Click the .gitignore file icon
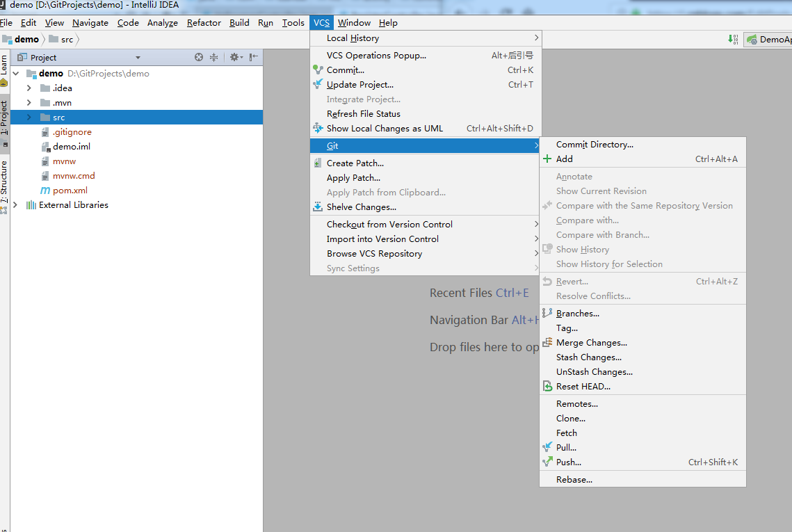Viewport: 792px width, 532px height. [x=45, y=132]
